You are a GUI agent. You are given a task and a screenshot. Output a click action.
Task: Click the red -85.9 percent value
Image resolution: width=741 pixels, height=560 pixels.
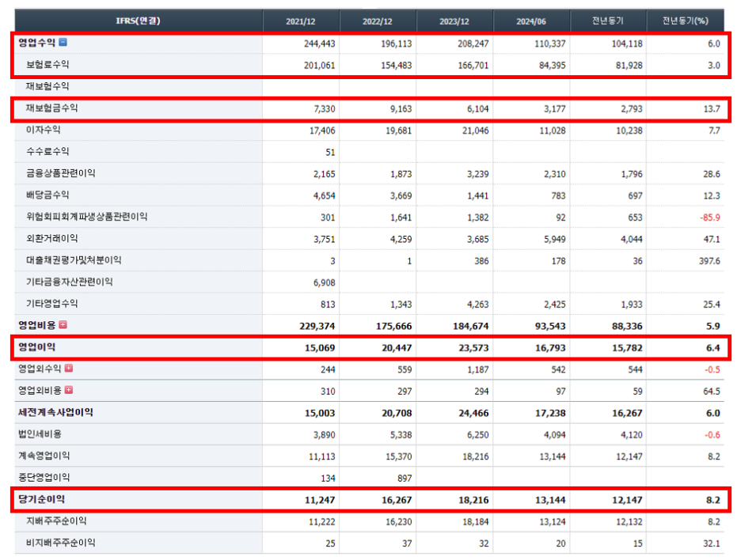(x=710, y=218)
